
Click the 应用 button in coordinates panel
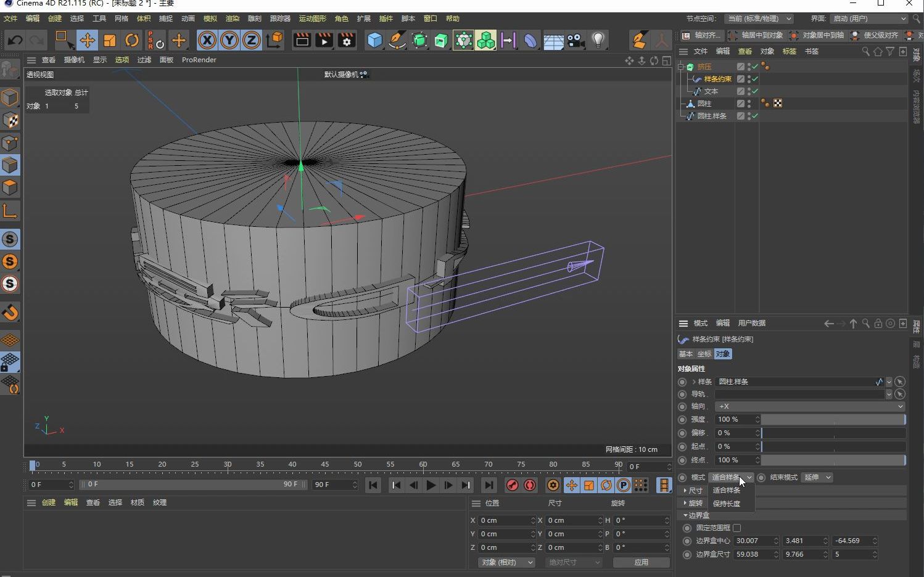[x=641, y=562]
